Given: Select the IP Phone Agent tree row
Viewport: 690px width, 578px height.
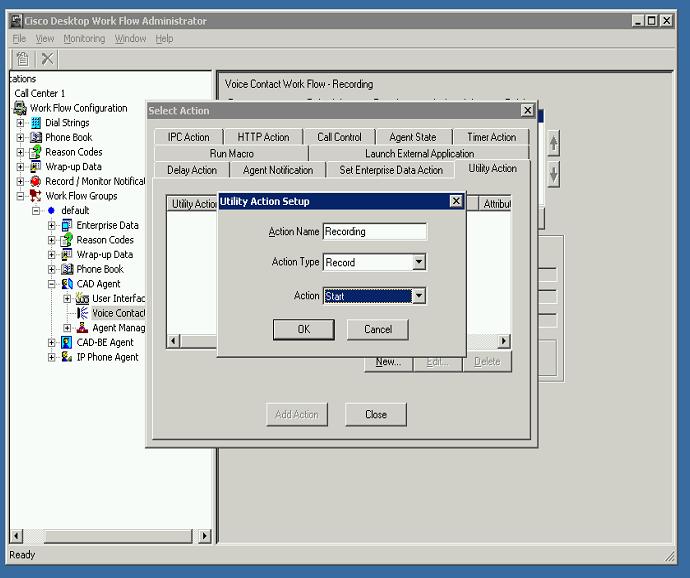Looking at the screenshot, I should click(107, 357).
